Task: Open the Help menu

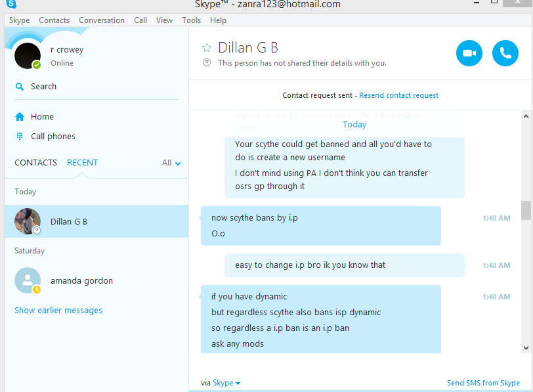Action: pos(218,20)
